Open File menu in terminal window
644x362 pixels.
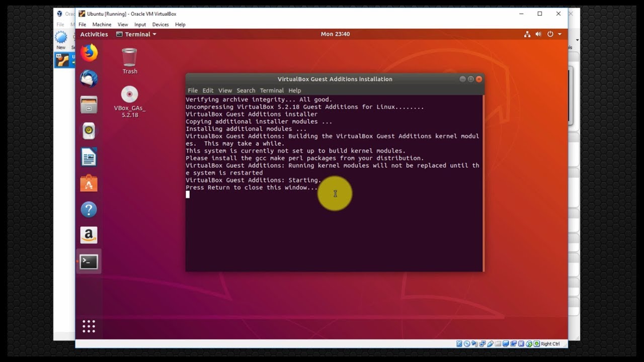[193, 90]
